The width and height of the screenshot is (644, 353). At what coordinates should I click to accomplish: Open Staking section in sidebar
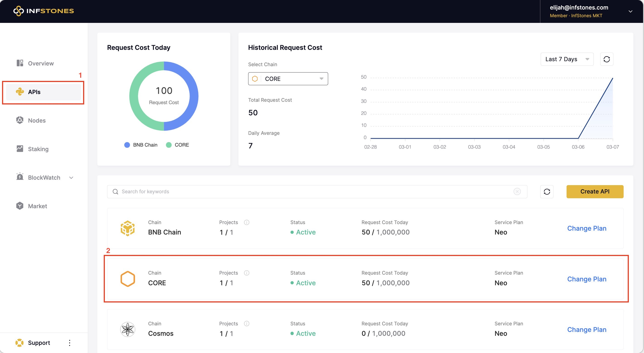(38, 149)
